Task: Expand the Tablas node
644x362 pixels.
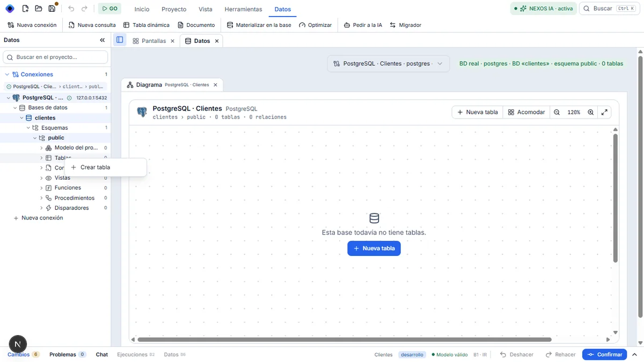Action: (41, 158)
